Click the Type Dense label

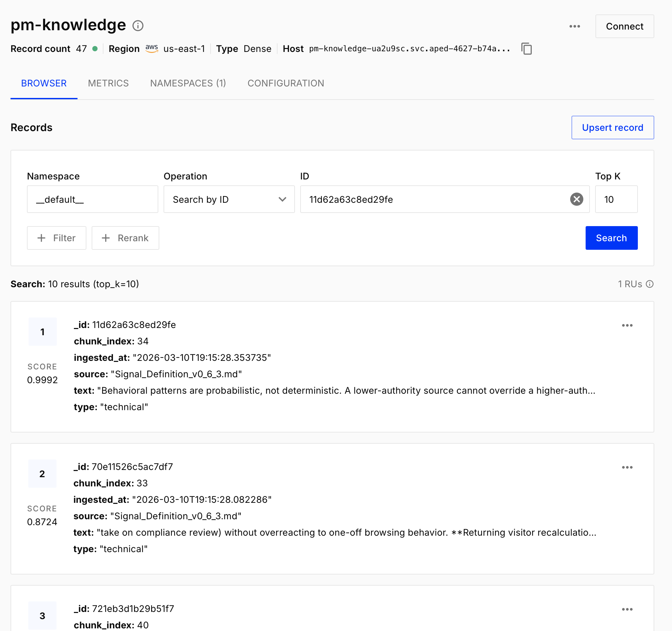click(243, 49)
